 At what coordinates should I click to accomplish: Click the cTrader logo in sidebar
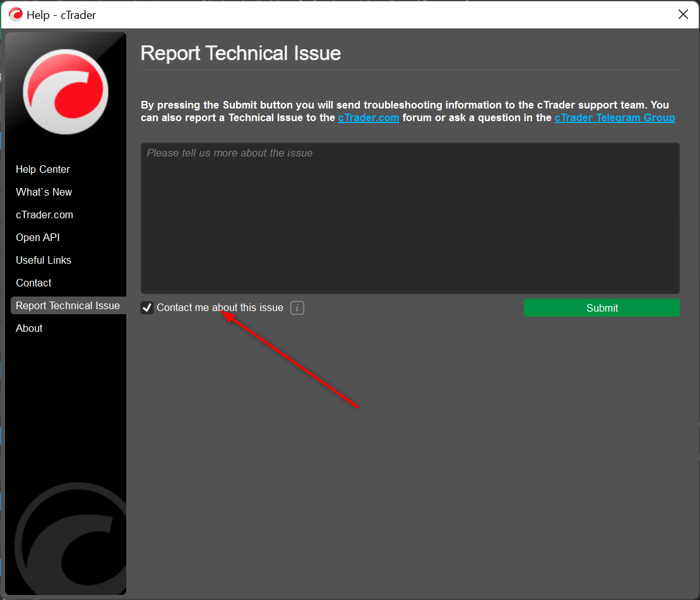[x=66, y=91]
